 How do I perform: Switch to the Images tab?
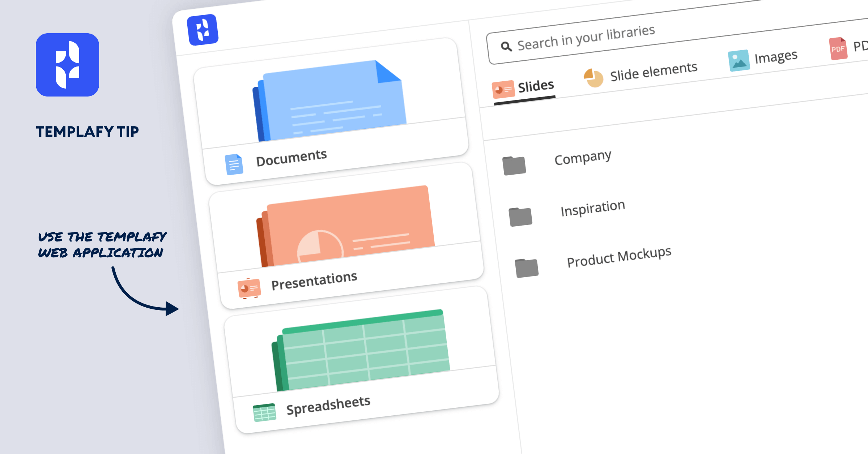click(x=763, y=59)
